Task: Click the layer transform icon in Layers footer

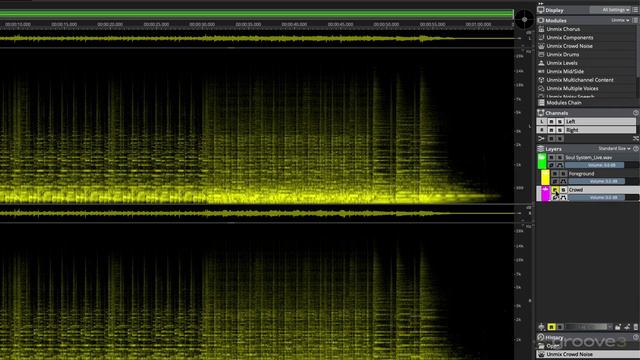Action: (x=541, y=327)
